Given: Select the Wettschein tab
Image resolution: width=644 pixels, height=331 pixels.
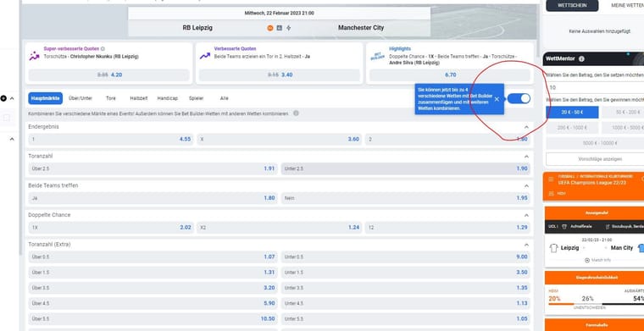Looking at the screenshot, I should pyautogui.click(x=572, y=5).
